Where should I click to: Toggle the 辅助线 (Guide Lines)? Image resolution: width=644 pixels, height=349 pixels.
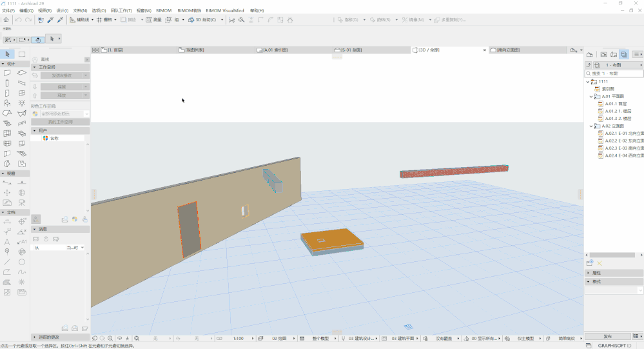pyautogui.click(x=79, y=20)
